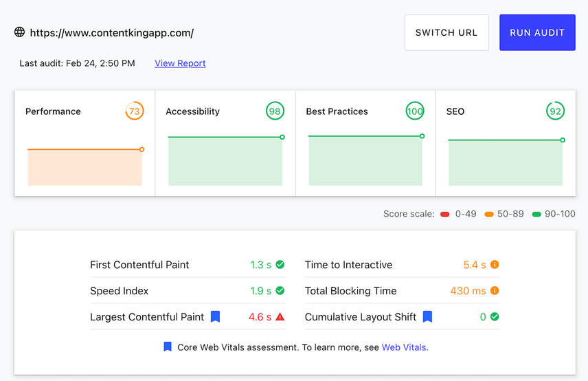Click the First Contentful Paint label

tap(139, 265)
